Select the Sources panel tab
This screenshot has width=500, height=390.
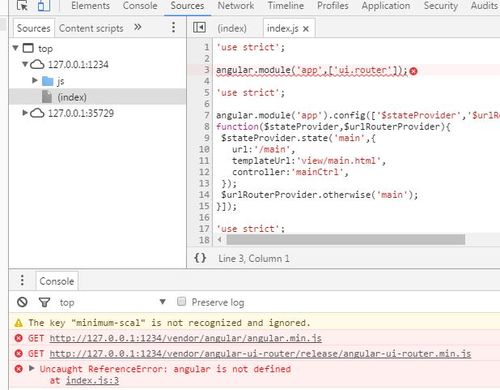(187, 6)
